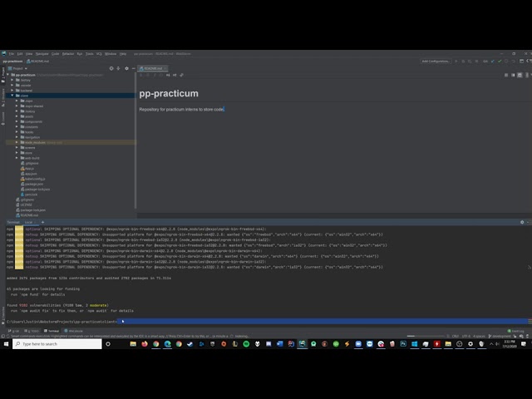Open the Refactor menu

tap(68, 53)
